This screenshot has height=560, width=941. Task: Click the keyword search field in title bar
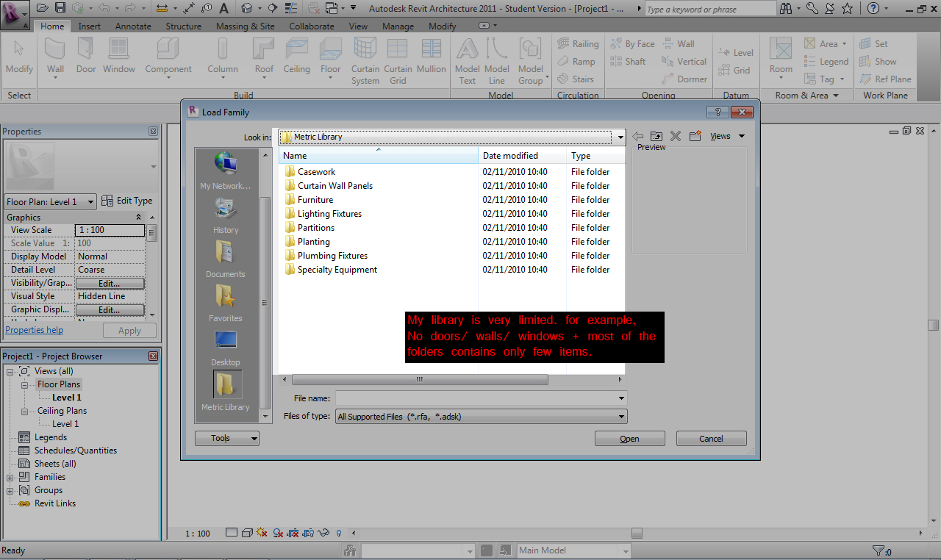710,9
